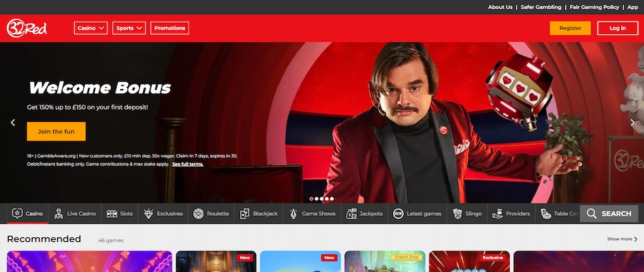The width and height of the screenshot is (644, 272).
Task: Select the Game Shows icon
Action: pyautogui.click(x=293, y=214)
